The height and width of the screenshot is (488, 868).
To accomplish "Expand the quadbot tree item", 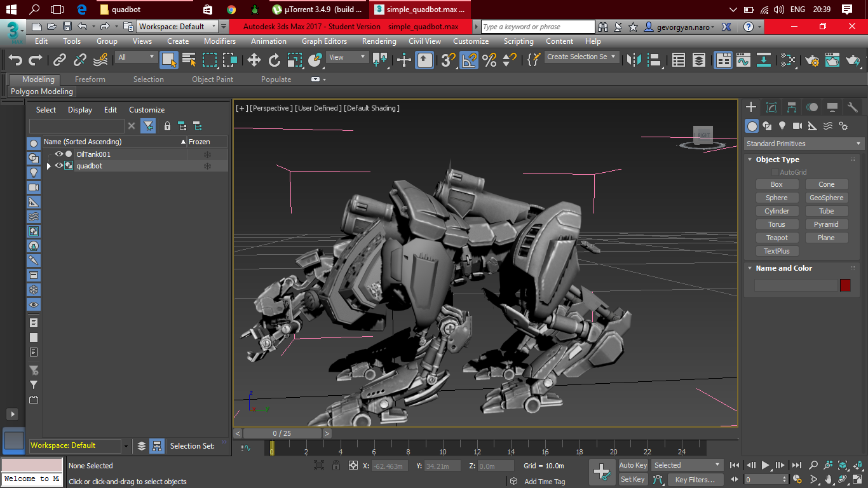I will (49, 166).
